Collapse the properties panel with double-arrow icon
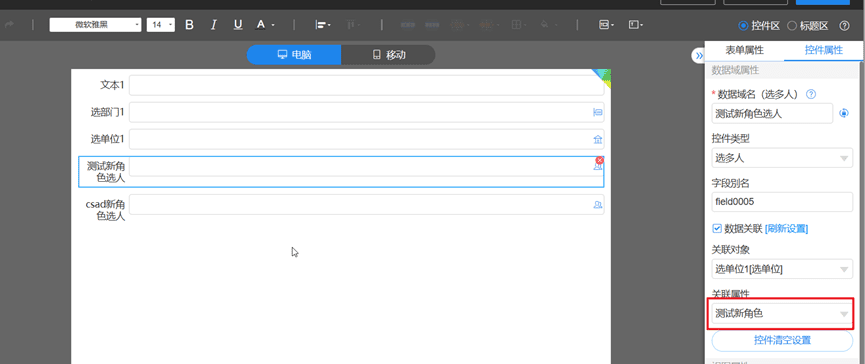Viewport: 865px width, 364px height. click(699, 56)
